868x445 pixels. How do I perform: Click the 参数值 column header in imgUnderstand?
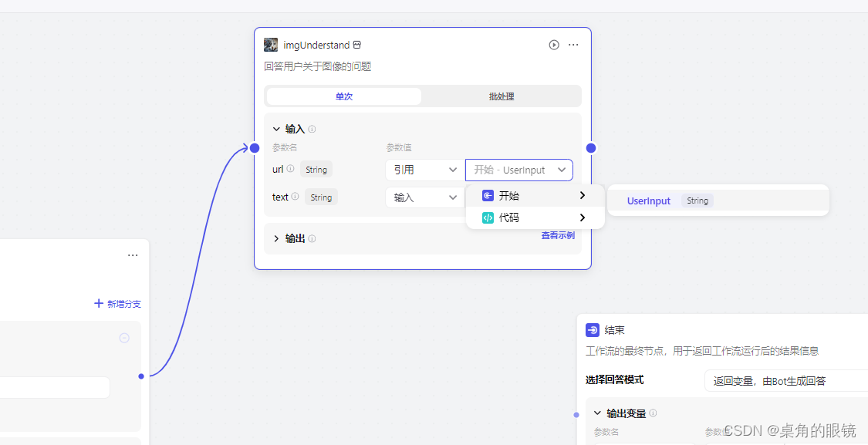pyautogui.click(x=399, y=148)
